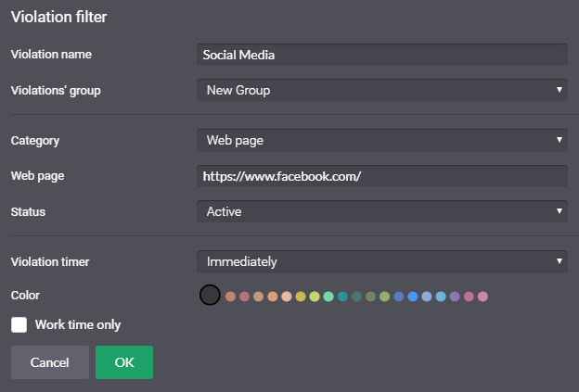Pick the mint green color swatch

click(x=328, y=297)
